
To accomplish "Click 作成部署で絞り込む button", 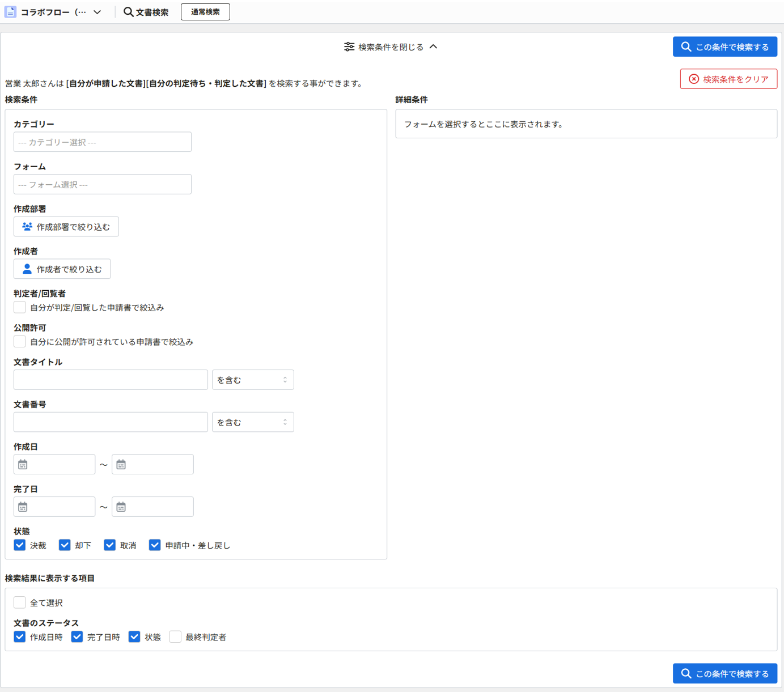I will tap(66, 227).
